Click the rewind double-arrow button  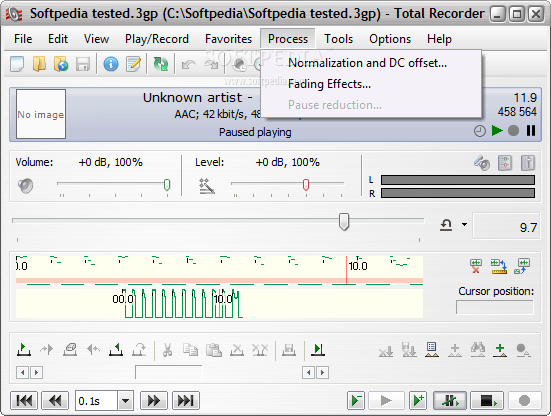click(55, 401)
